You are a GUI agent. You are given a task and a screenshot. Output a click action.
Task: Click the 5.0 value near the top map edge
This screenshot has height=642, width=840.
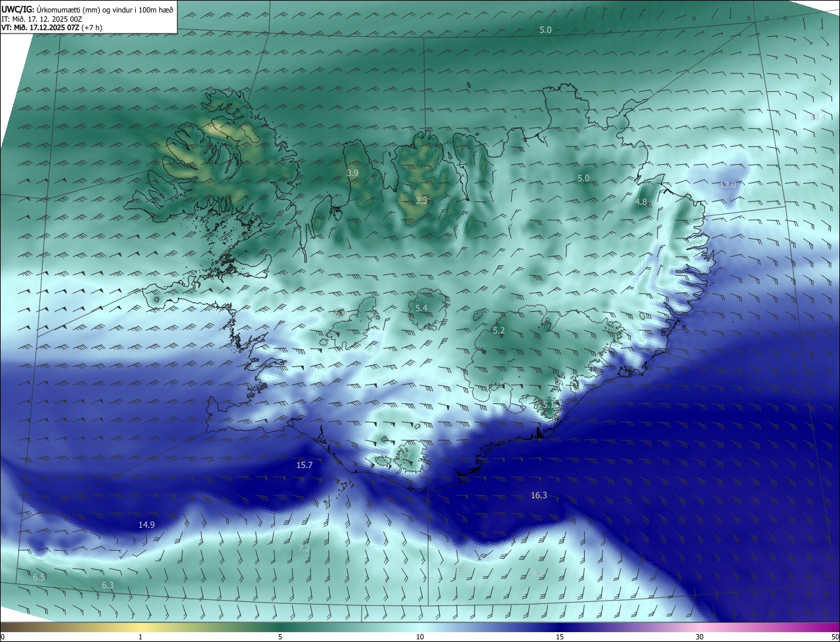(x=545, y=30)
